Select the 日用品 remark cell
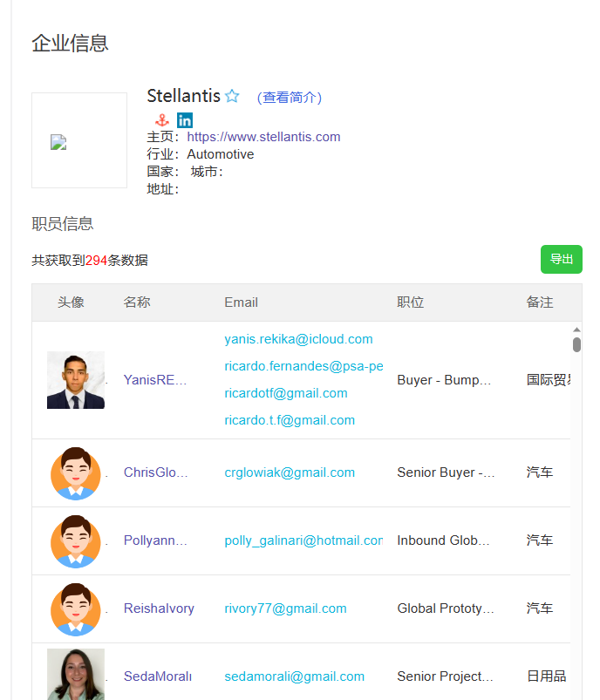The height and width of the screenshot is (700, 600). click(546, 676)
